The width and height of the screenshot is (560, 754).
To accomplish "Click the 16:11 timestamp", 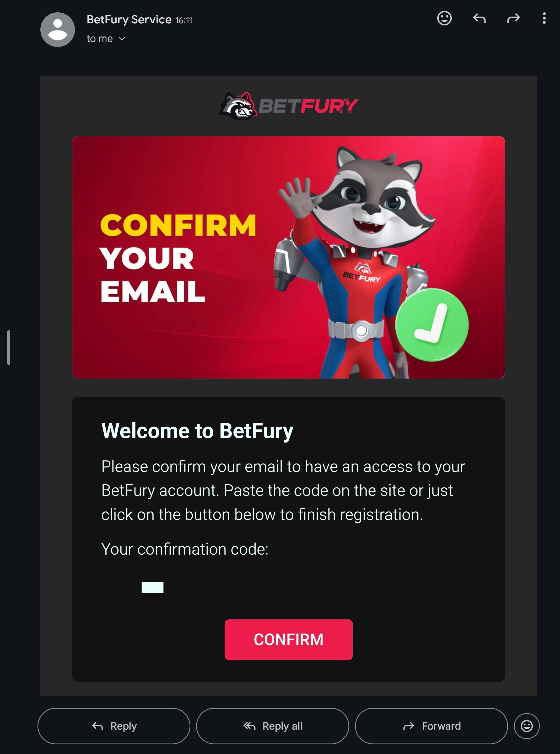I will (184, 20).
